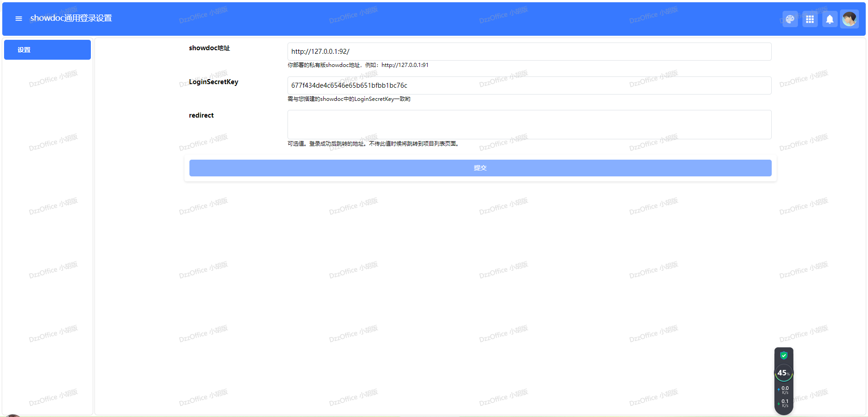The image size is (868, 417).
Task: Click hint text with example http://127.0.0.1:91
Action: point(358,65)
